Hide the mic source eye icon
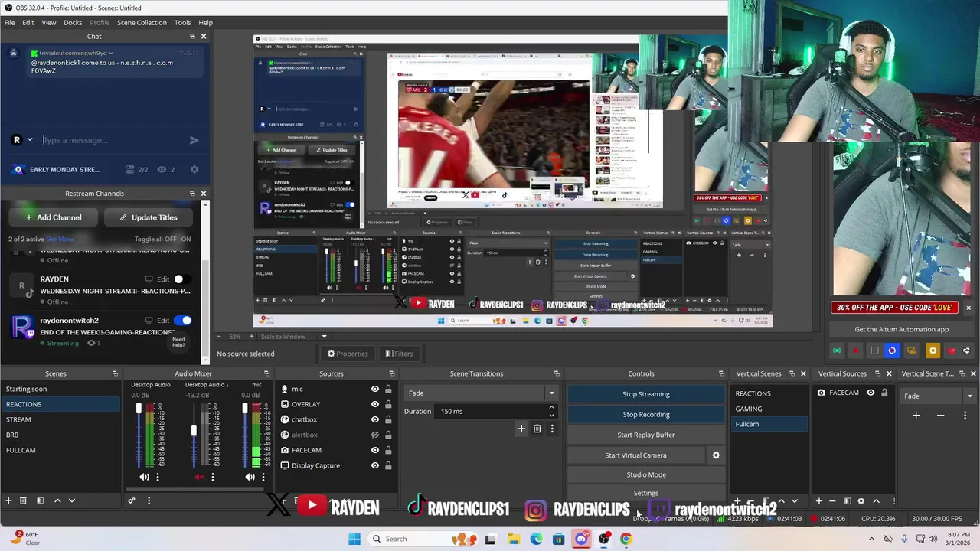 374,389
